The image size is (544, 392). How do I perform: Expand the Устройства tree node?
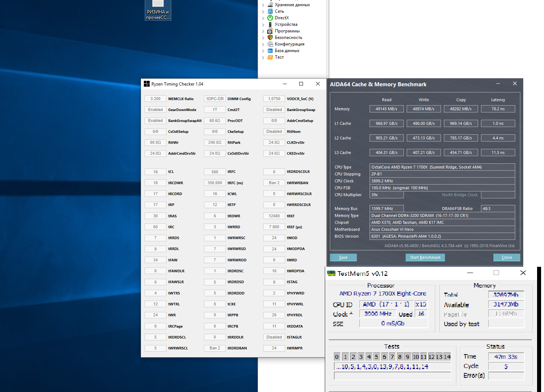click(263, 24)
